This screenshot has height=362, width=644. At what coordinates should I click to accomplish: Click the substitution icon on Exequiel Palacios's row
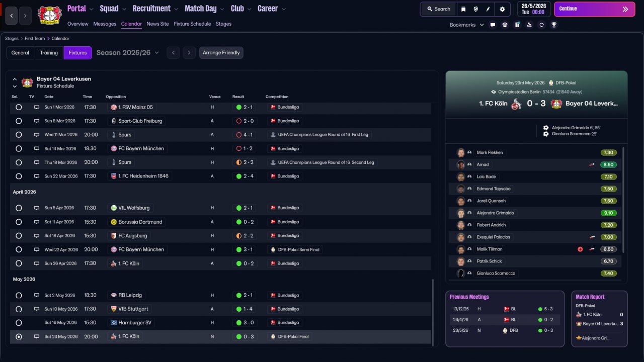[x=592, y=237]
